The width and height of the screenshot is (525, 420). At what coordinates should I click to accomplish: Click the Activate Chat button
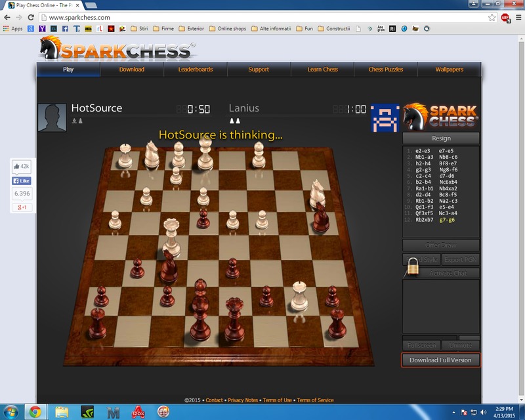point(448,273)
